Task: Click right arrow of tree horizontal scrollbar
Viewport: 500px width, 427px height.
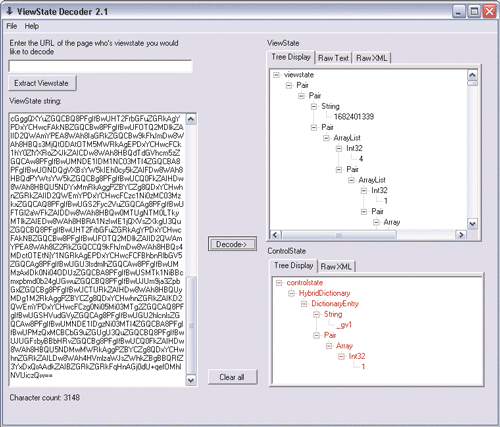Action: coord(461,235)
